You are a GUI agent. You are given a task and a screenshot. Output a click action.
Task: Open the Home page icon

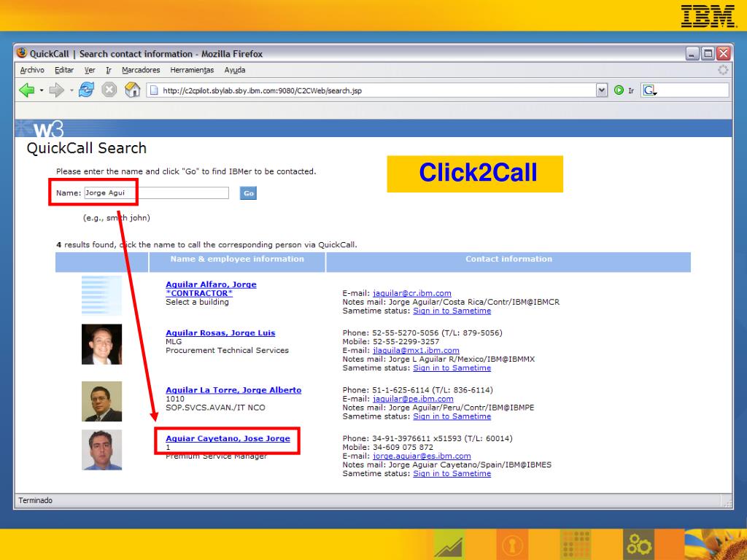pyautogui.click(x=133, y=90)
